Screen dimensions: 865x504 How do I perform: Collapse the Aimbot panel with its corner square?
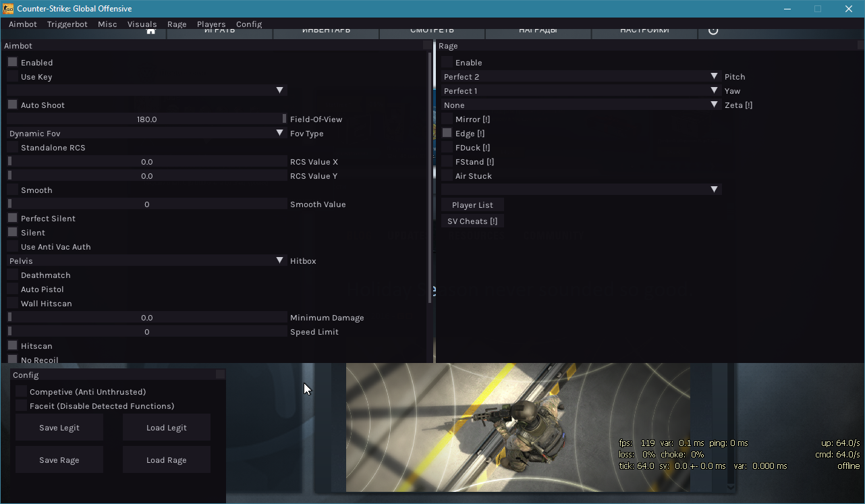point(427,45)
